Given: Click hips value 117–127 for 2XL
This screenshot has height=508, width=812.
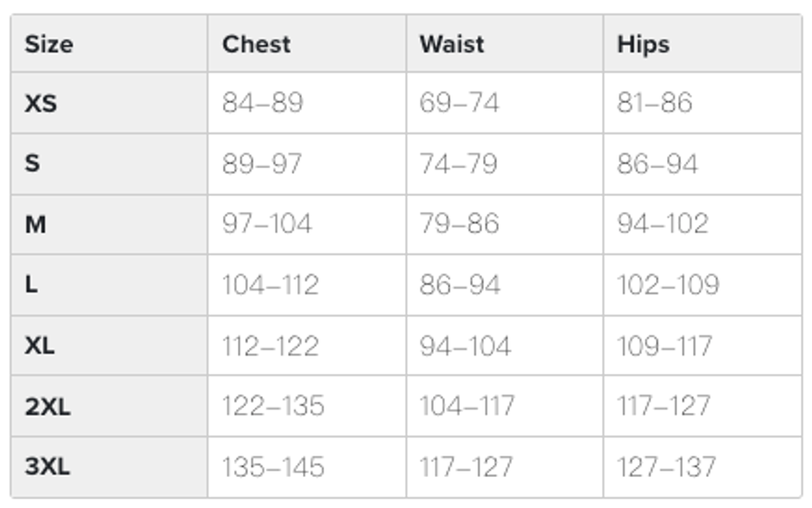Looking at the screenshot, I should click(x=664, y=406).
